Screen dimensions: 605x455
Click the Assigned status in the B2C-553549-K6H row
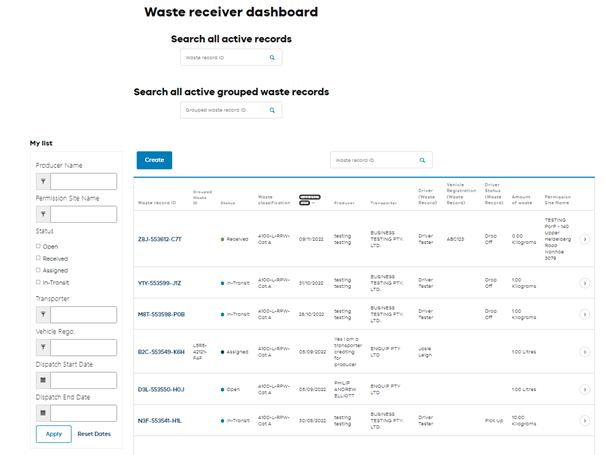coord(235,352)
